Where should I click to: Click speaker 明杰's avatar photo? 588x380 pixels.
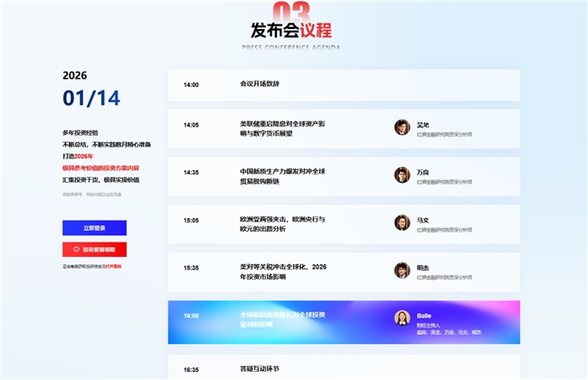pos(403,270)
